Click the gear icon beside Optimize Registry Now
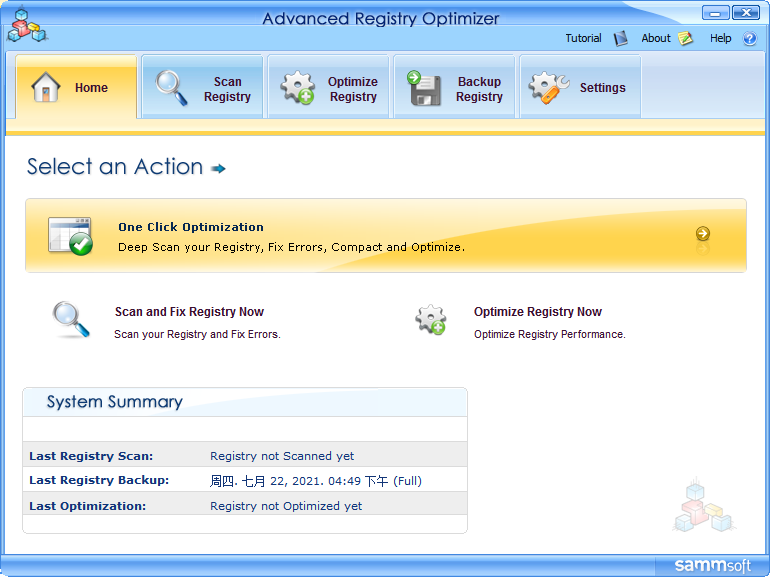This screenshot has width=770, height=577. click(430, 320)
